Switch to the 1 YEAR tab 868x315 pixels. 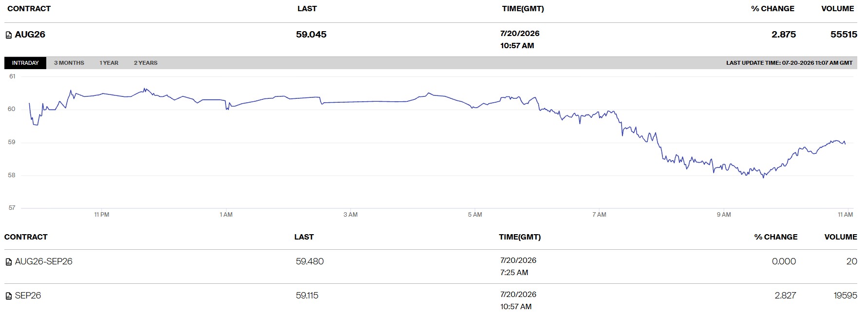pyautogui.click(x=109, y=63)
